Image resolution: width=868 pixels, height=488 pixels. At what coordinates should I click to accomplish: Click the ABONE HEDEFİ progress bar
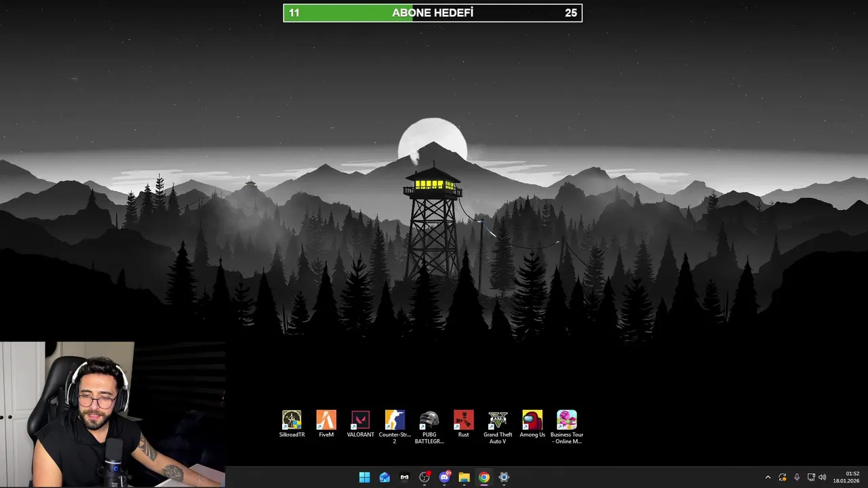pos(433,13)
